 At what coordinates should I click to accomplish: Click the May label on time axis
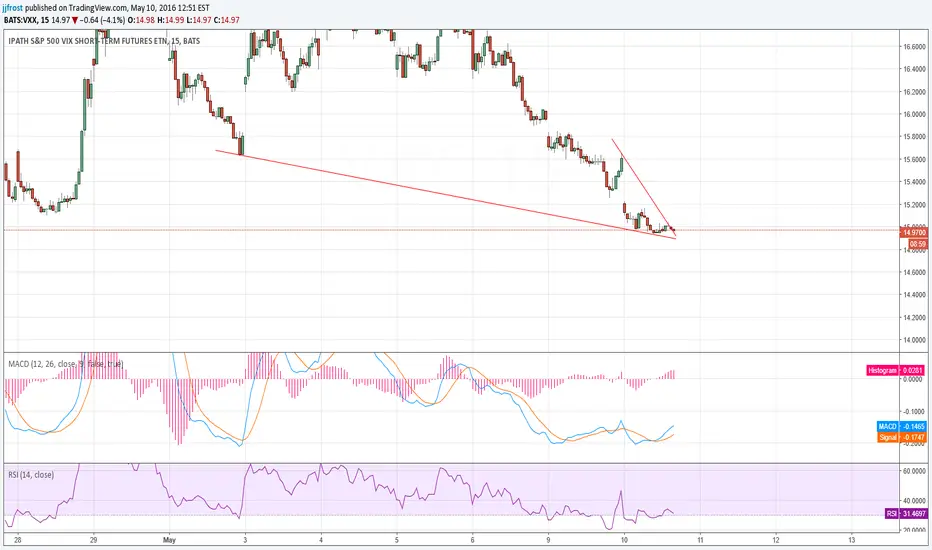tap(169, 540)
